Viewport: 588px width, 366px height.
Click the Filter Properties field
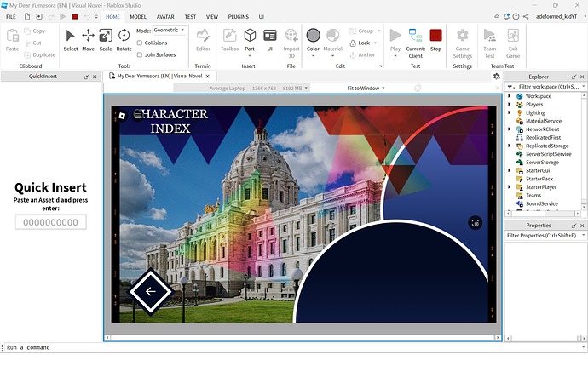tap(545, 236)
